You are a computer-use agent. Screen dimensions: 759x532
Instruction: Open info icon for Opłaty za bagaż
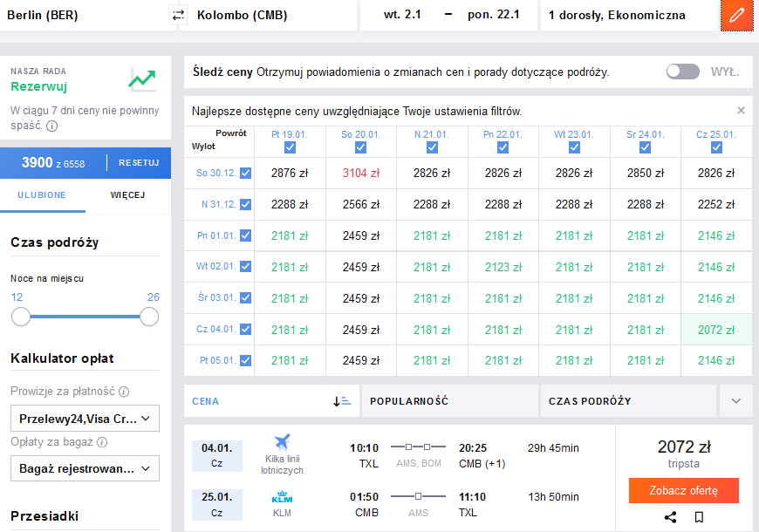click(102, 442)
